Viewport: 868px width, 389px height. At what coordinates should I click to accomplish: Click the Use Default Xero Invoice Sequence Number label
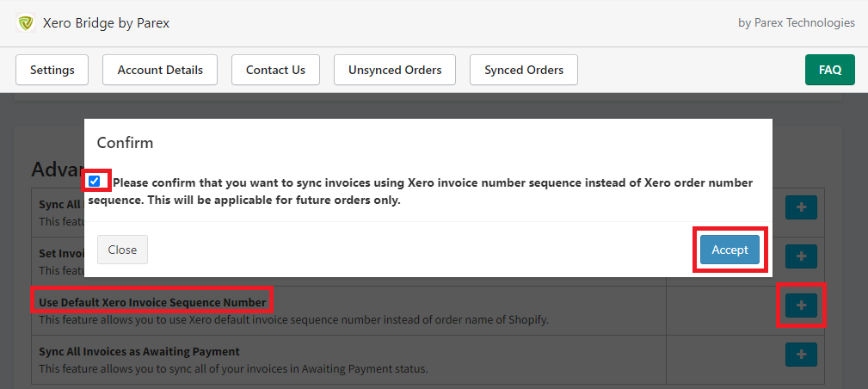click(x=152, y=303)
